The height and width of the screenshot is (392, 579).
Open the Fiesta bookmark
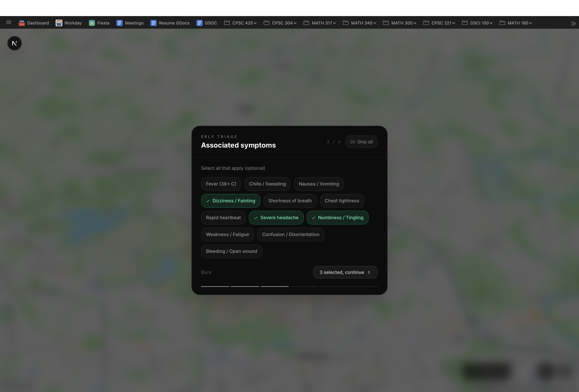(99, 23)
